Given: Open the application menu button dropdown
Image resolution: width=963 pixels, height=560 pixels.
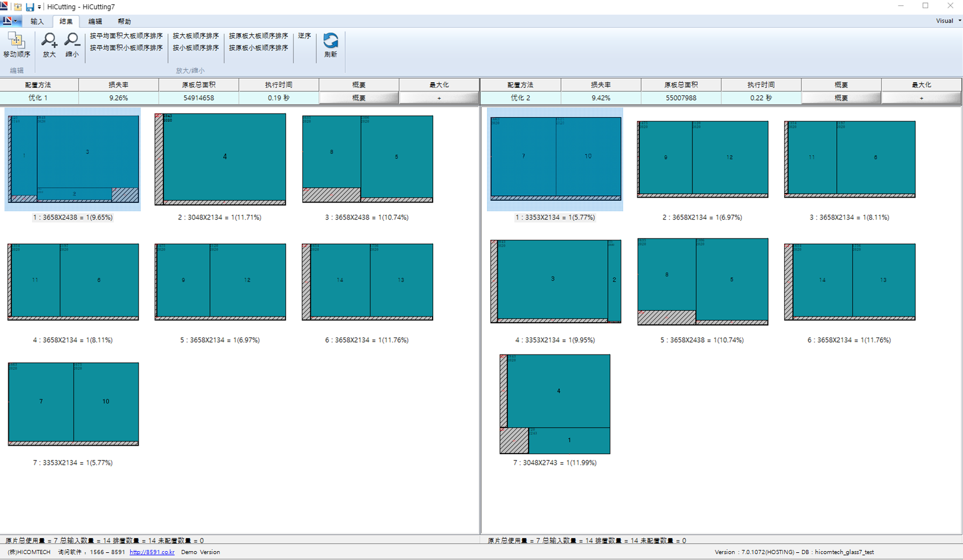Looking at the screenshot, I should click(x=11, y=21).
